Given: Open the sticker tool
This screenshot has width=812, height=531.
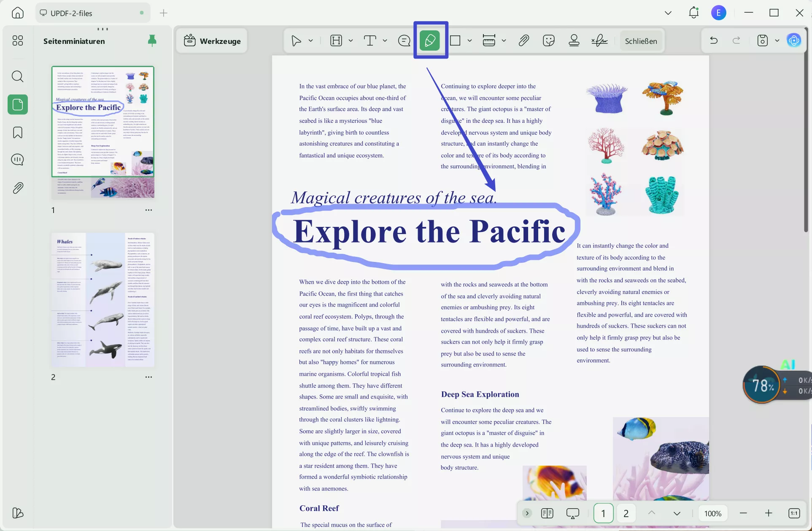Looking at the screenshot, I should click(548, 41).
